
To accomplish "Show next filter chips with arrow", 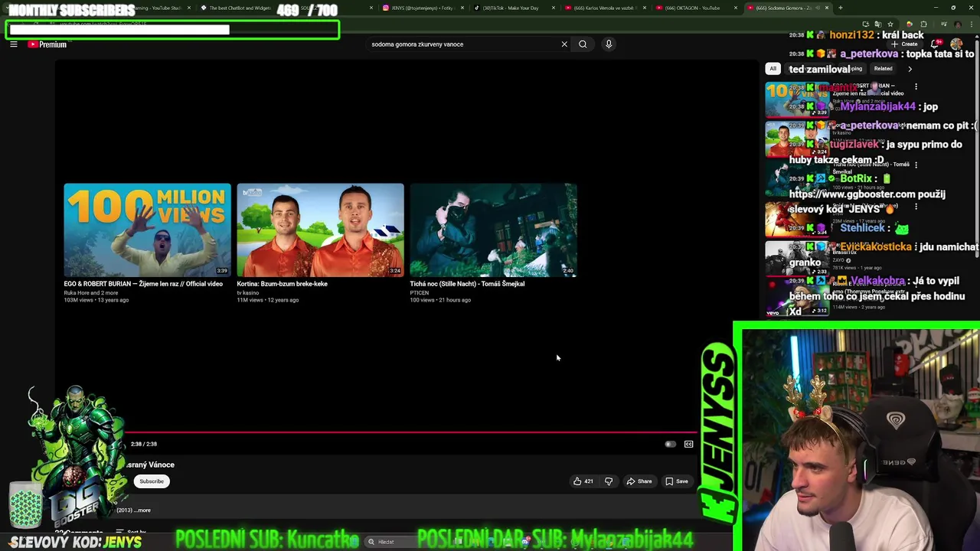I will [x=910, y=69].
